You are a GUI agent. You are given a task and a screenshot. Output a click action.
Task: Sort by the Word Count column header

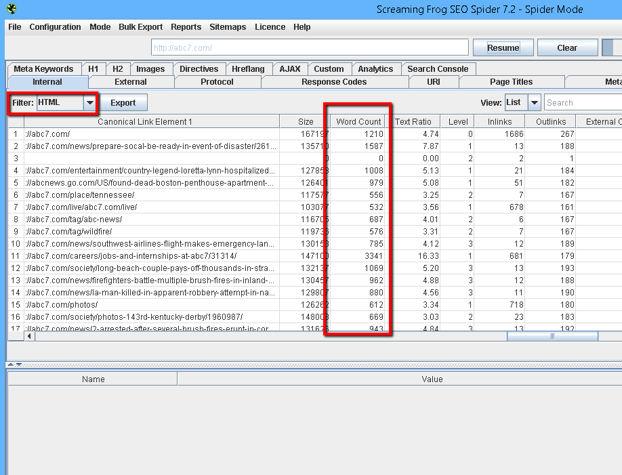click(358, 122)
